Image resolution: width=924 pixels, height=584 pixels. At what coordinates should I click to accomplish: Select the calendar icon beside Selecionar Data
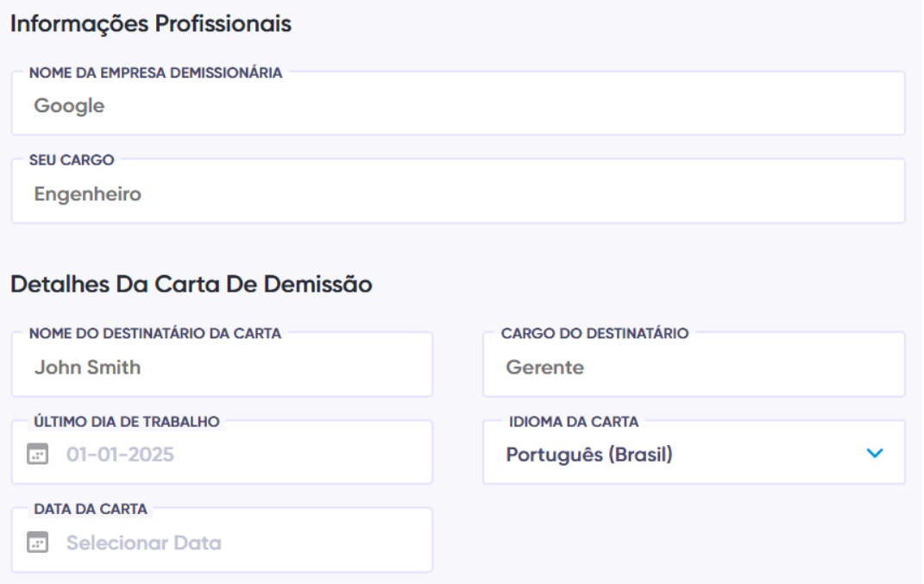[39, 542]
